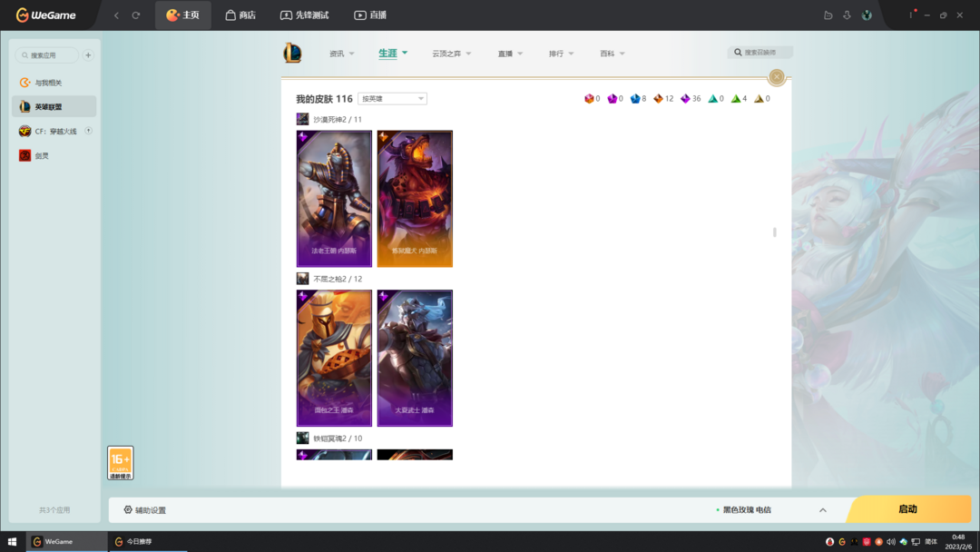
Task: Click the 不屈之枪 champion portrait icon
Action: coord(302,278)
